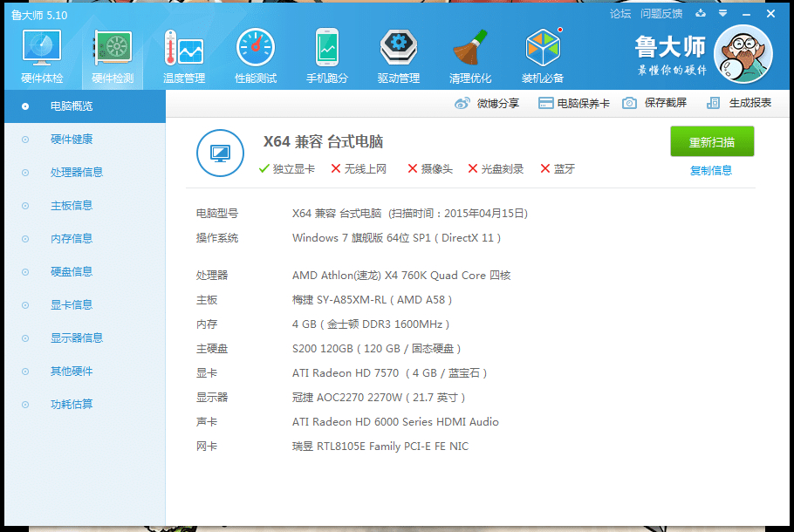The width and height of the screenshot is (794, 532).
Task: Click 保存截屏 label
Action: pos(666,103)
